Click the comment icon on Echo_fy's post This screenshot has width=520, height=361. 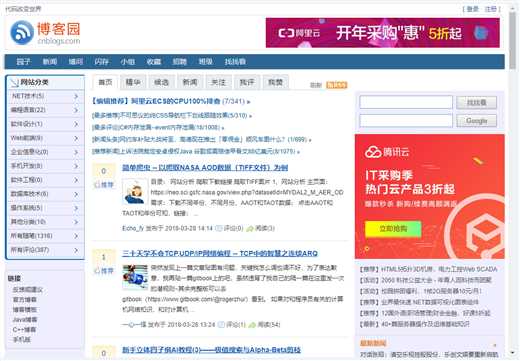point(219,228)
